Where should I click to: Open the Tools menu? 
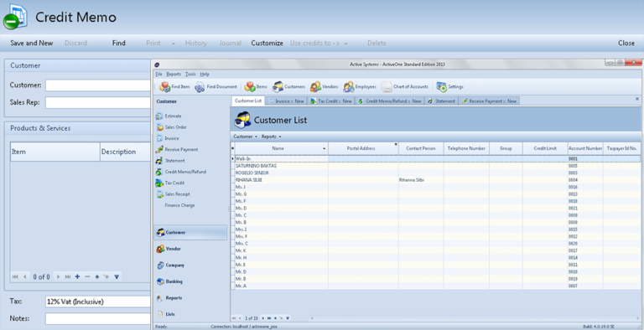(x=190, y=75)
